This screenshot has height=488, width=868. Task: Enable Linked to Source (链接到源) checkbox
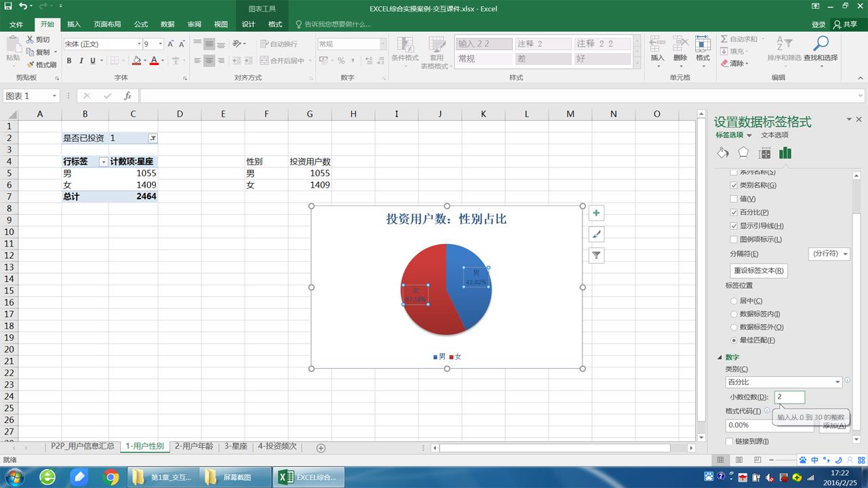[x=730, y=441]
